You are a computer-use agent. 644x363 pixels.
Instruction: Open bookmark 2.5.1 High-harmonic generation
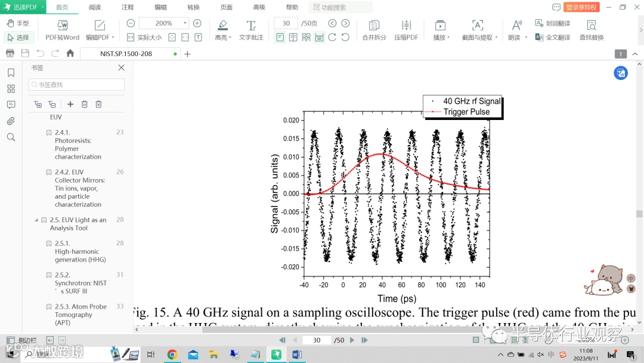point(80,251)
